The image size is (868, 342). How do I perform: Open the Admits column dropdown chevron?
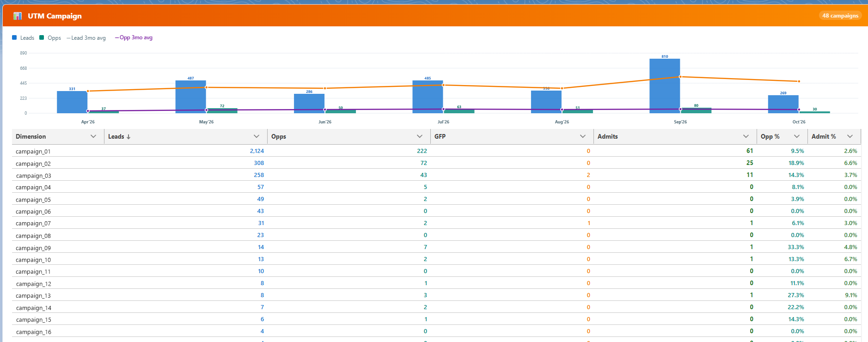point(746,136)
